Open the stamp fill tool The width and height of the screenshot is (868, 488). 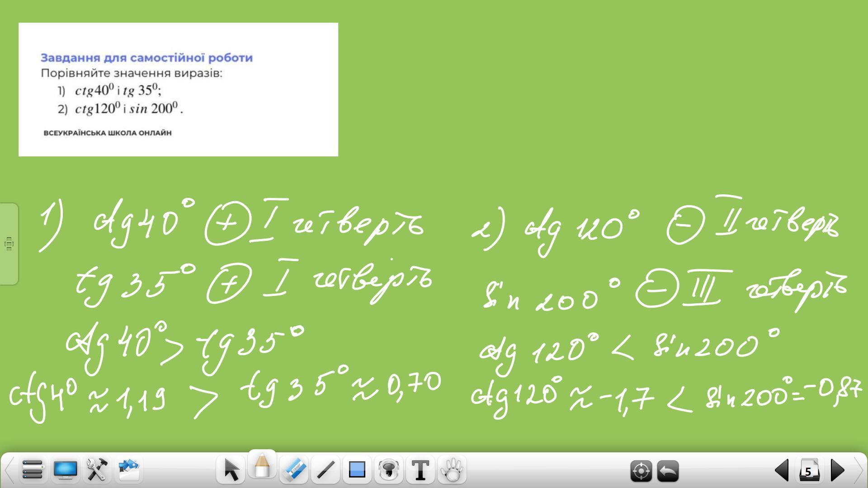point(389,470)
